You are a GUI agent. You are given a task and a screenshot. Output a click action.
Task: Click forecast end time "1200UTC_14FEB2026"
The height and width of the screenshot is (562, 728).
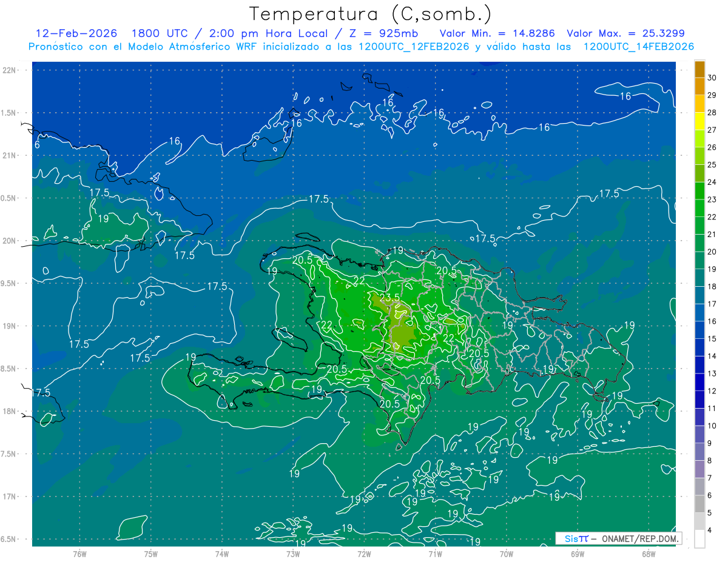[x=638, y=46]
